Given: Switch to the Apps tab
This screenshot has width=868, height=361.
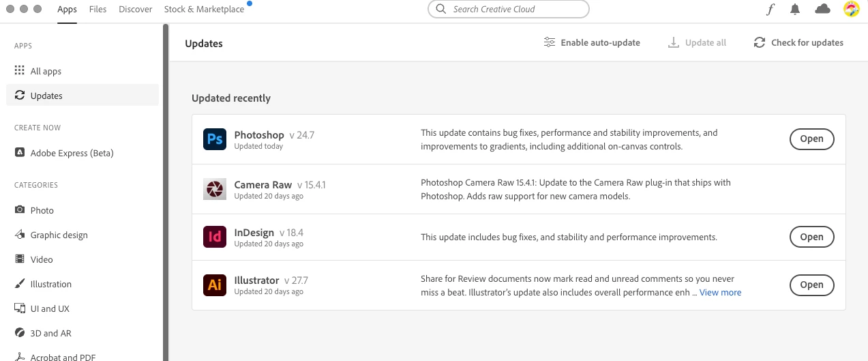Looking at the screenshot, I should [x=67, y=10].
